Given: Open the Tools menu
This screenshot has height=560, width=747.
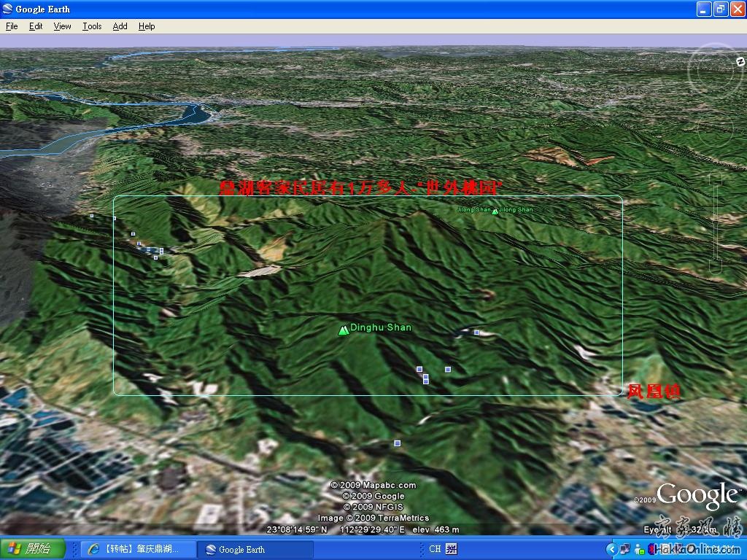Looking at the screenshot, I should [x=92, y=26].
